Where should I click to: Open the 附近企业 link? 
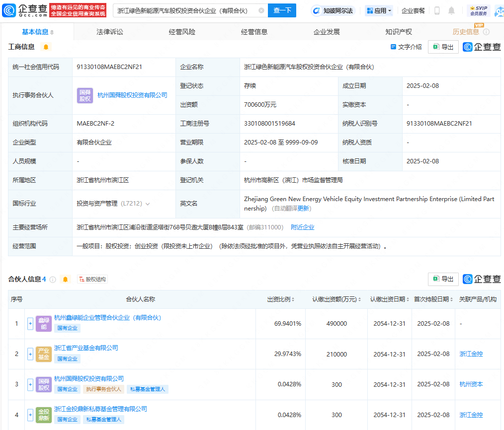(x=303, y=227)
